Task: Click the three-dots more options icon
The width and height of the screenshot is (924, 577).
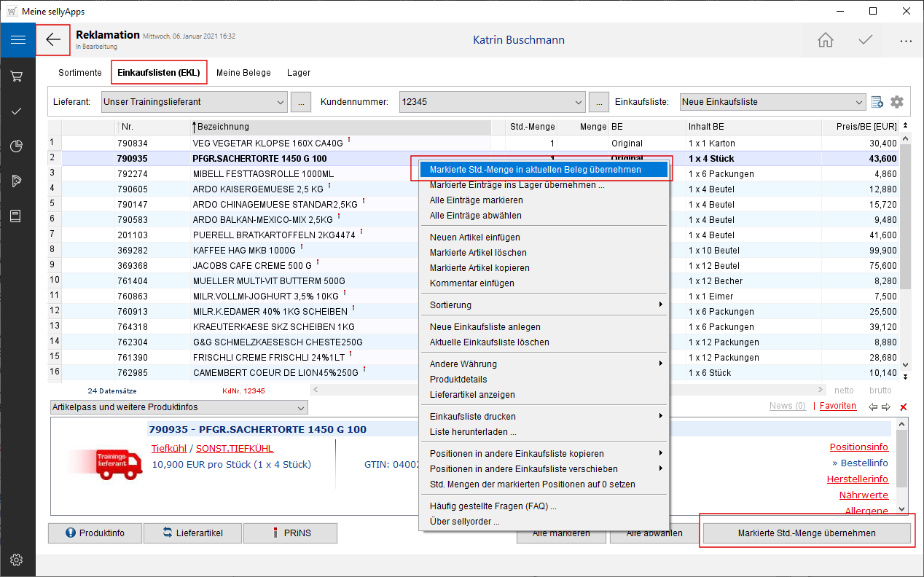Action: tap(906, 41)
